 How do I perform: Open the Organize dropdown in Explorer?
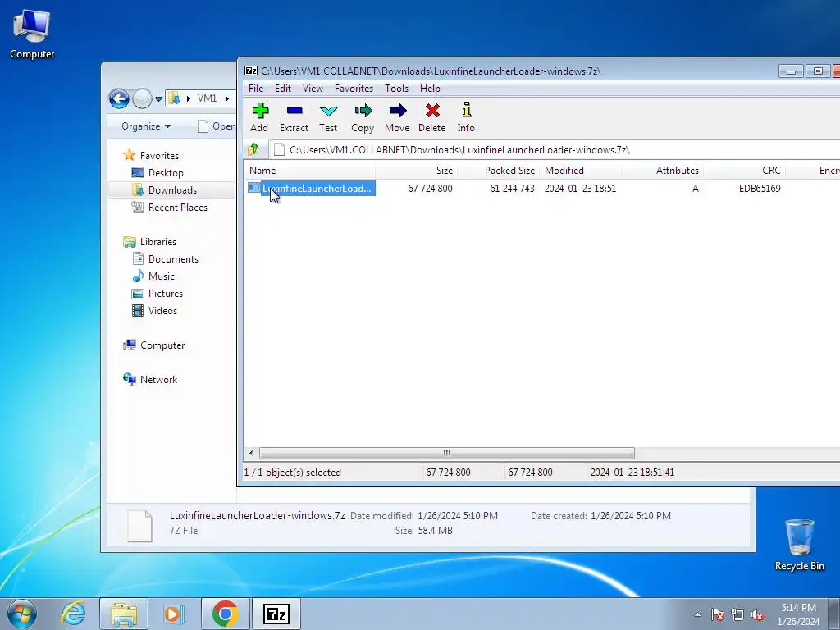point(146,126)
